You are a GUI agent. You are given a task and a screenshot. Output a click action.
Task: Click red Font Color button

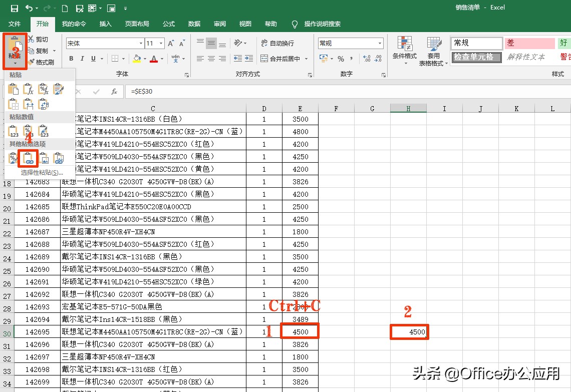tap(154, 59)
